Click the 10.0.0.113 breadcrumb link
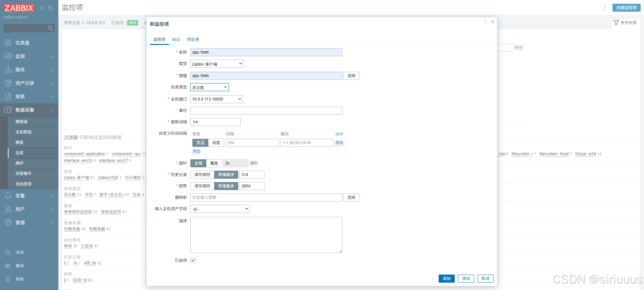The image size is (644, 290). [x=95, y=23]
